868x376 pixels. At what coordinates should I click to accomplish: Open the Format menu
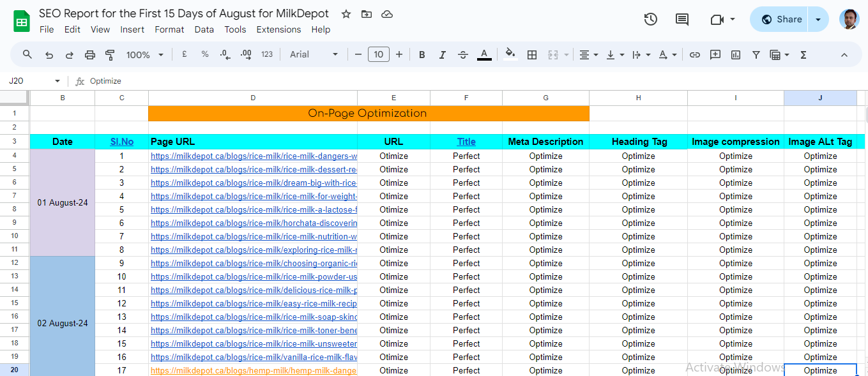click(x=169, y=29)
